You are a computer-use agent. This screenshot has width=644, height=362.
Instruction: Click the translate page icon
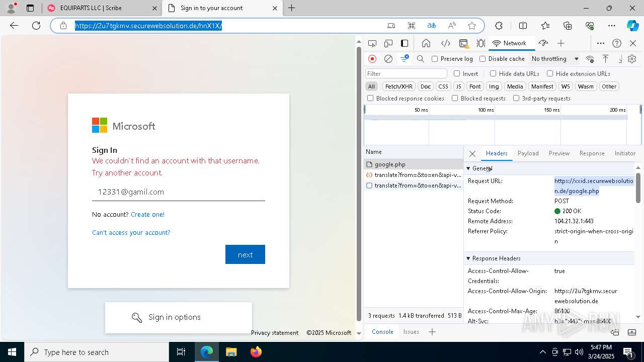click(x=431, y=26)
